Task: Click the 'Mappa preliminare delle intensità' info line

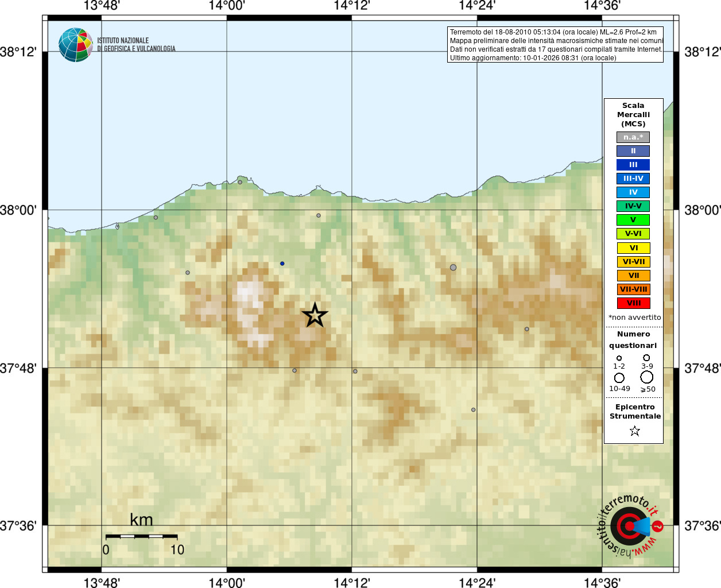Action: tap(556, 41)
